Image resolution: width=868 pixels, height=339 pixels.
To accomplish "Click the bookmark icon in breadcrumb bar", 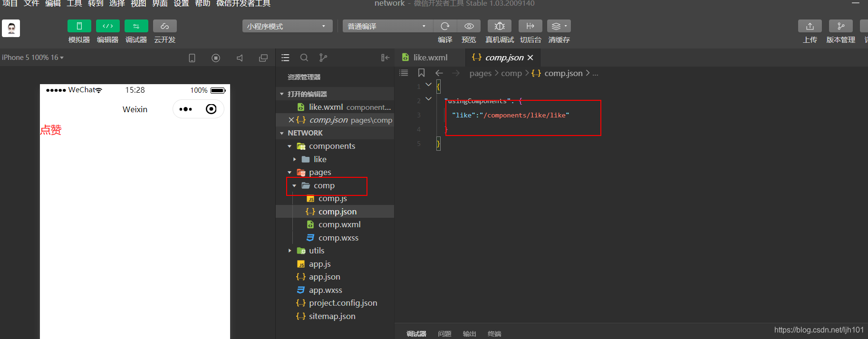I will click(x=421, y=73).
